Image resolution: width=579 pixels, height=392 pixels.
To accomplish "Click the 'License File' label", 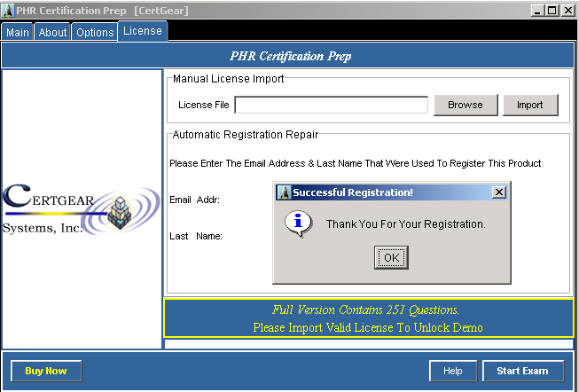I will click(x=204, y=105).
